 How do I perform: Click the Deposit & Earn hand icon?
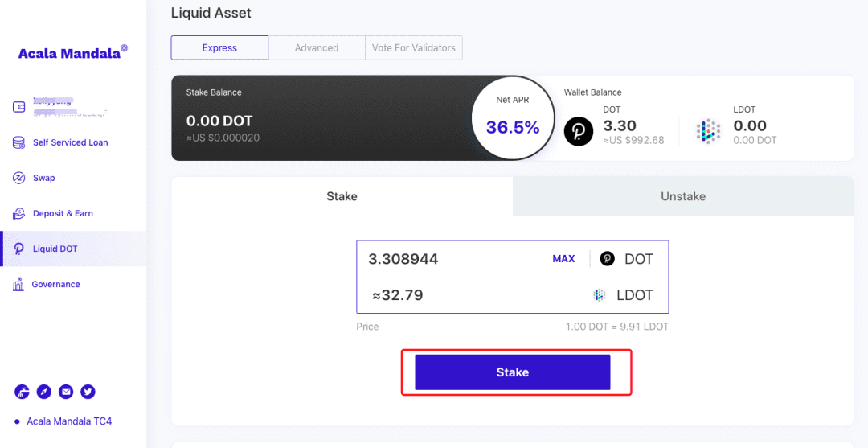tap(18, 213)
